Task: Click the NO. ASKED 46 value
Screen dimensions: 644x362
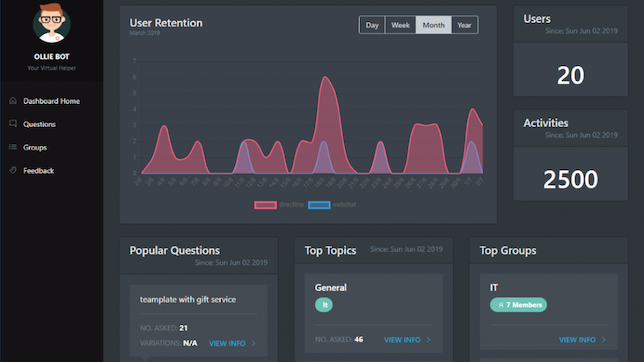Action: tap(359, 339)
